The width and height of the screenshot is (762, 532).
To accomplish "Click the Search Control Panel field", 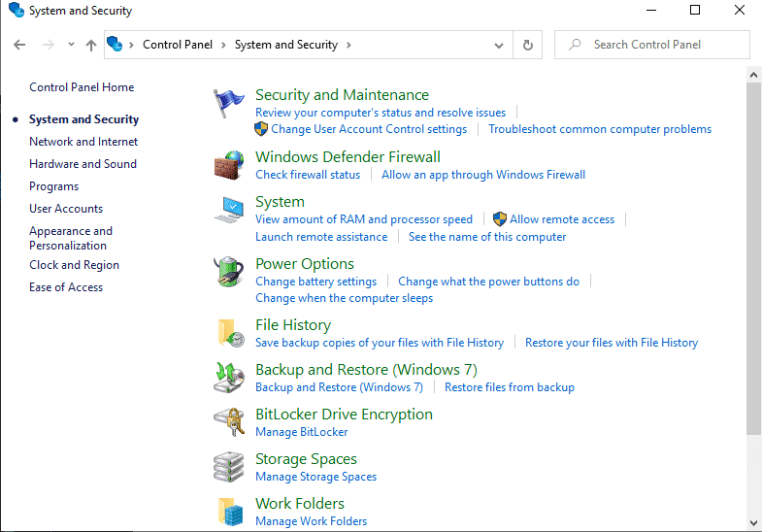I will 652,45.
